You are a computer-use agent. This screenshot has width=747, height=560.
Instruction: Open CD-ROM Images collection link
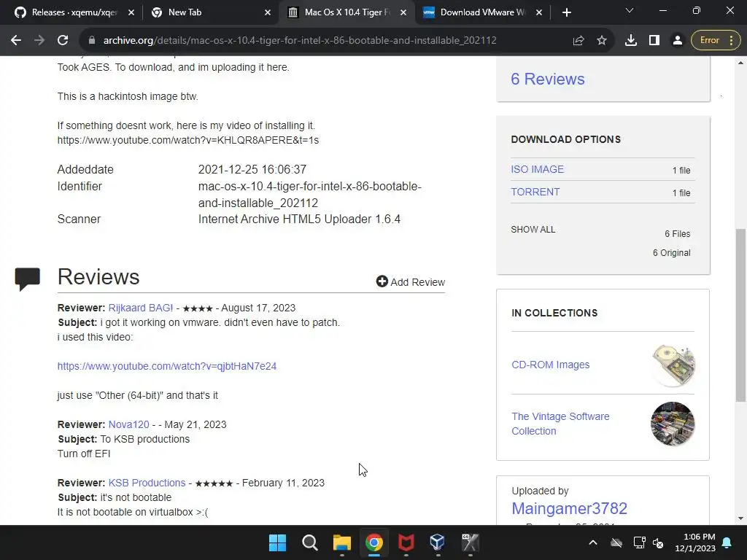pyautogui.click(x=550, y=365)
